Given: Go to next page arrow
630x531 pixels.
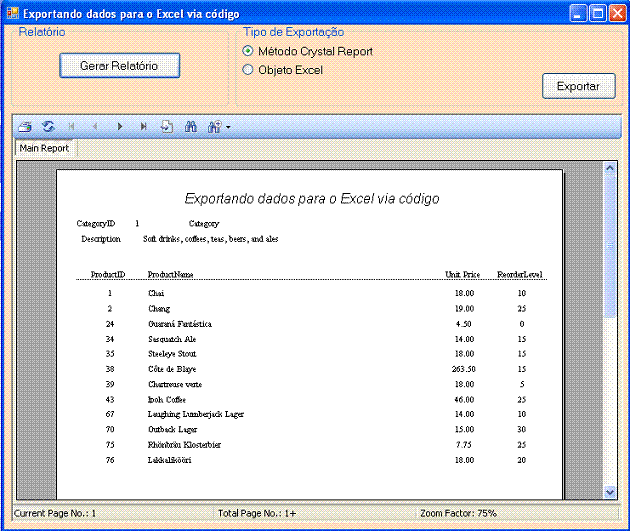Looking at the screenshot, I should (119, 127).
